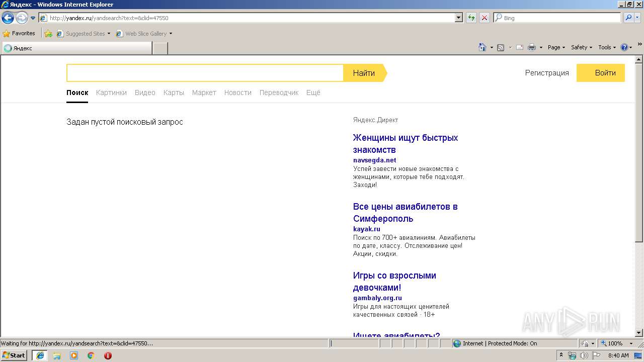Click the Refresh page icon

click(471, 18)
